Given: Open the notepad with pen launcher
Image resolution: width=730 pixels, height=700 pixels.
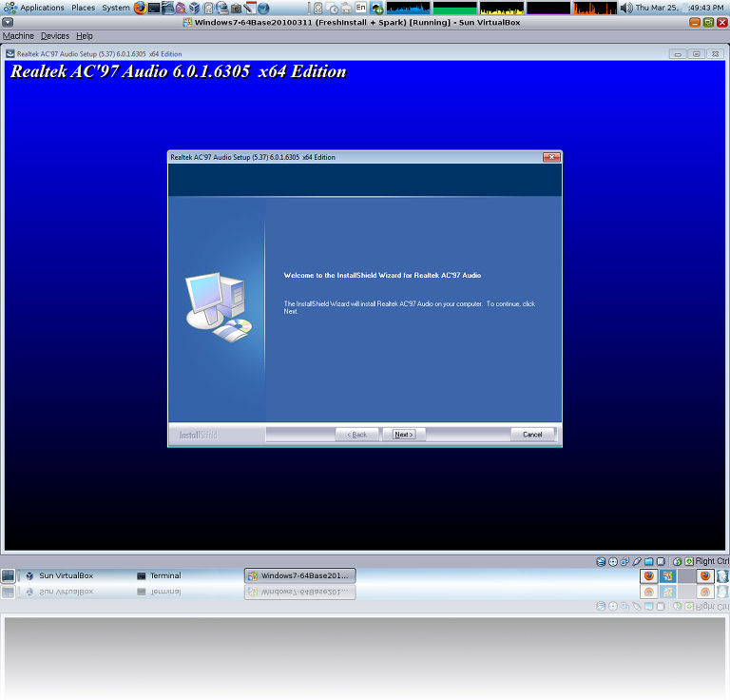Looking at the screenshot, I should (250, 8).
